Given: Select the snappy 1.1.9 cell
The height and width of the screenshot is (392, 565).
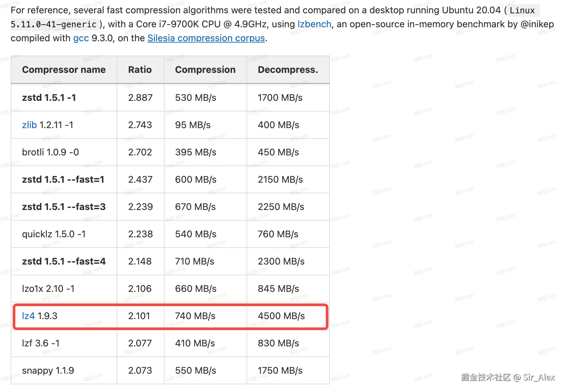Looking at the screenshot, I should [x=48, y=371].
